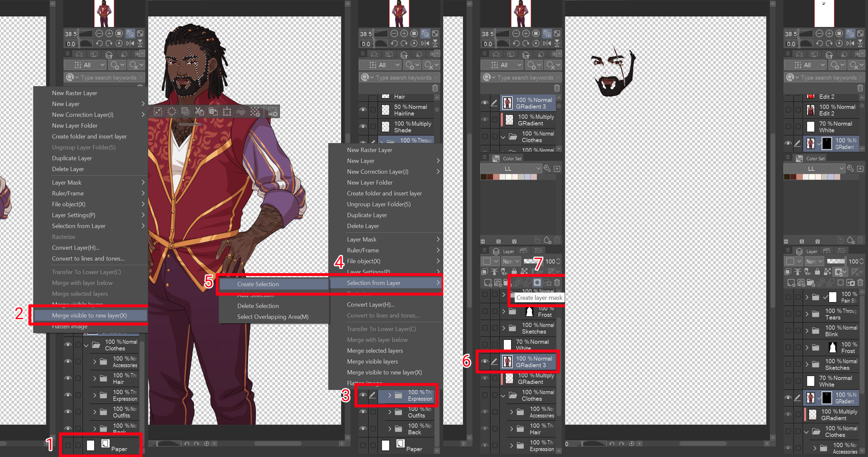Click New tone icon in selection launcher
The image size is (868, 457).
pos(255,112)
